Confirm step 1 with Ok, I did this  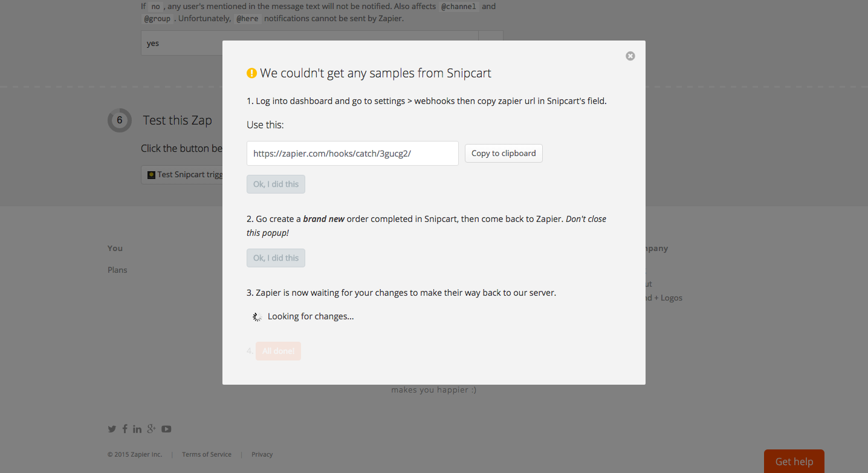click(x=276, y=184)
